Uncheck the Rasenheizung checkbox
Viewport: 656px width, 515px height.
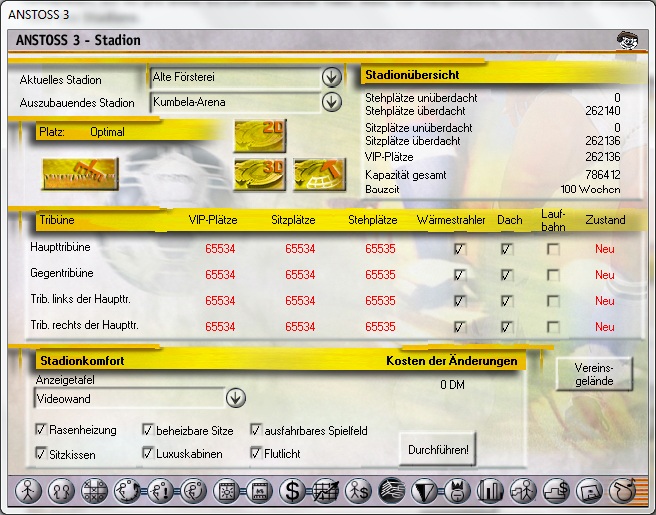(x=41, y=429)
